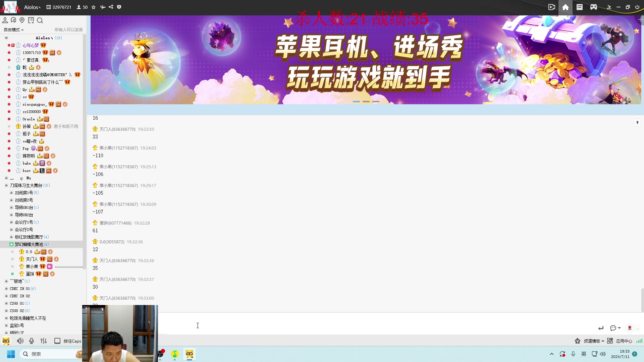Check the green network signal bars icon
Viewport: 644px width, 362px height.
click(639, 341)
